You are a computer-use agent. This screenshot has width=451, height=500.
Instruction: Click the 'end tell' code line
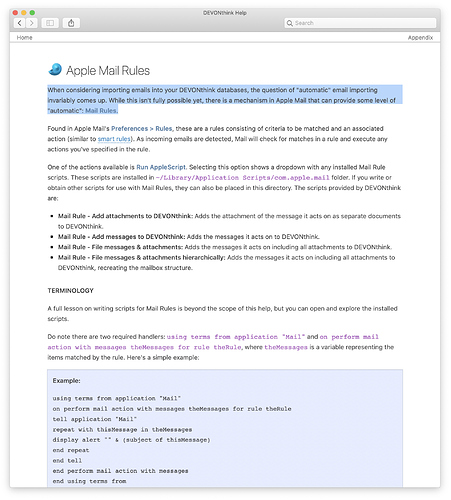(67, 461)
